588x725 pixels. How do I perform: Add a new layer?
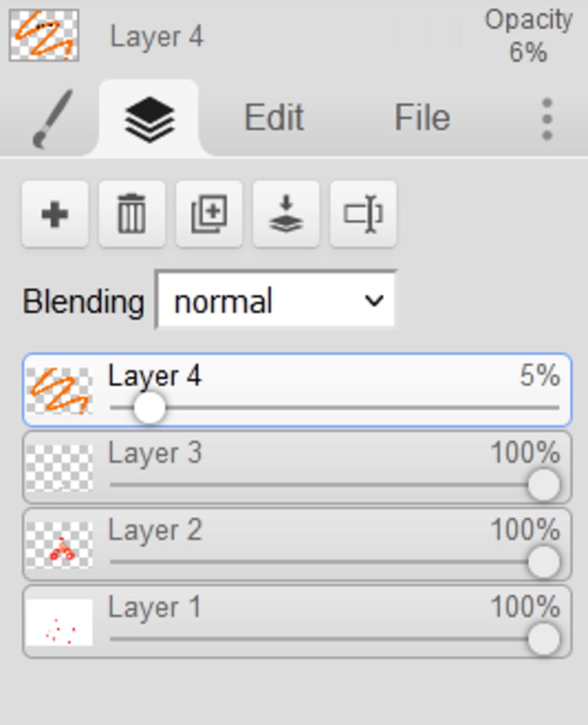(55, 214)
